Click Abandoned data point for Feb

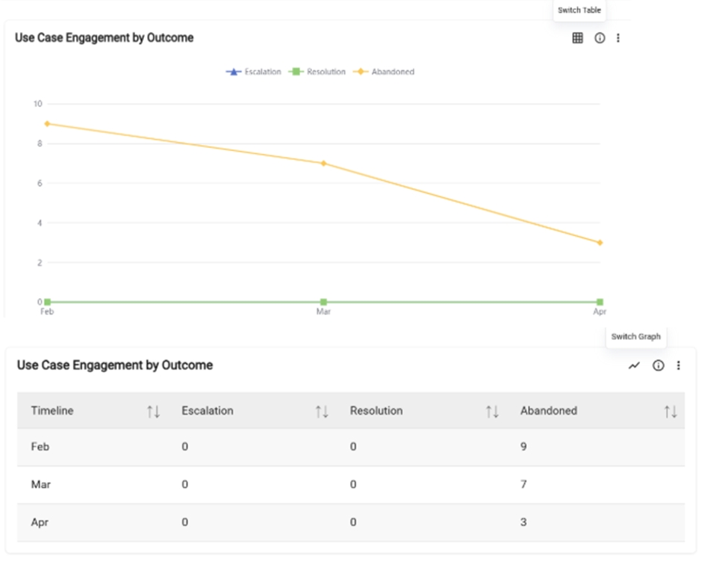[x=47, y=124]
